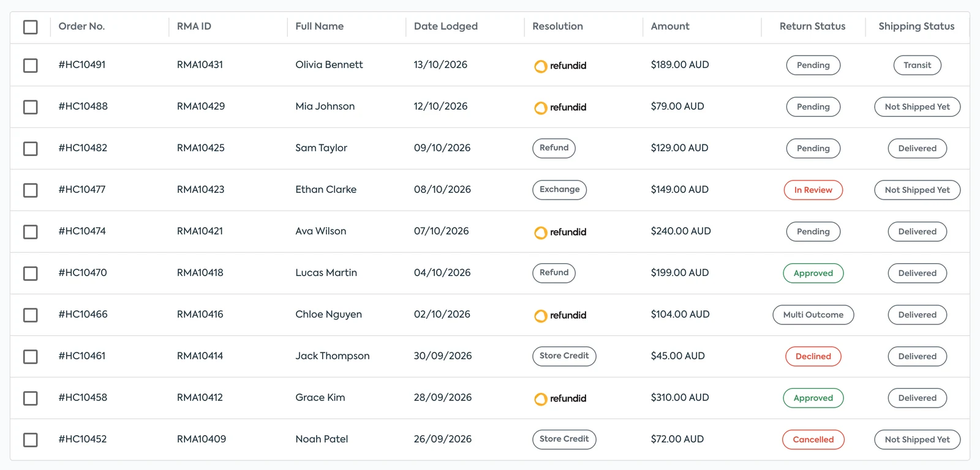The image size is (980, 470).
Task: Click RMA ID RMA10429
Action: pyautogui.click(x=201, y=106)
